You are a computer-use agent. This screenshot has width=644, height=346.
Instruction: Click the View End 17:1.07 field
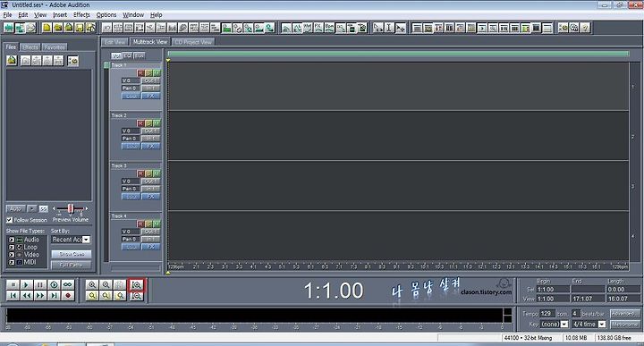[x=589, y=299]
